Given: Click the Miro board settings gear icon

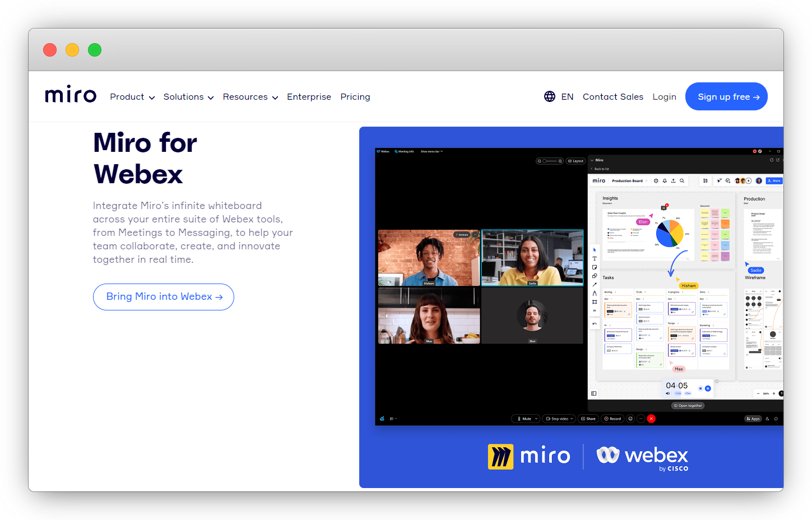Looking at the screenshot, I should 656,181.
